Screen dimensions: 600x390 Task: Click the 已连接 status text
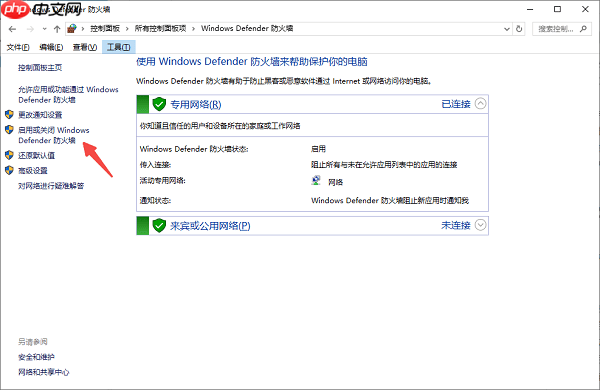point(456,104)
